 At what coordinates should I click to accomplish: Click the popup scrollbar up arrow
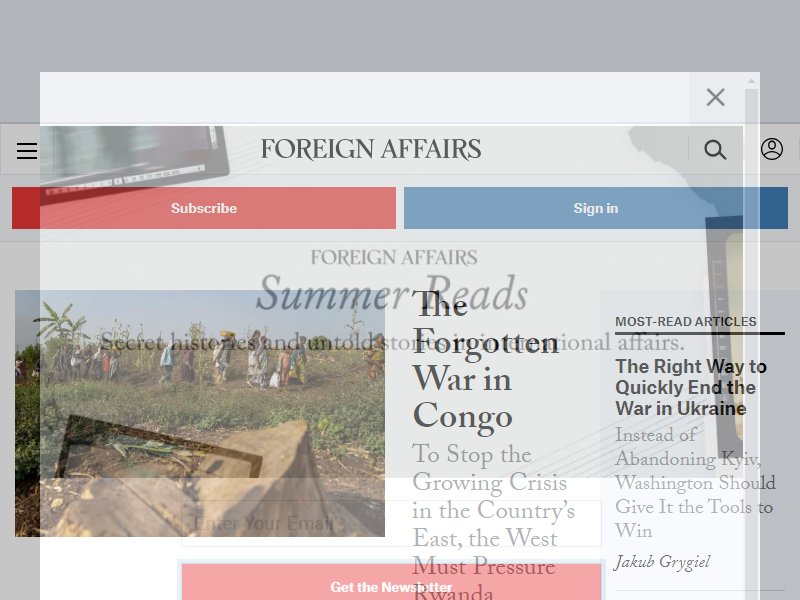click(751, 81)
